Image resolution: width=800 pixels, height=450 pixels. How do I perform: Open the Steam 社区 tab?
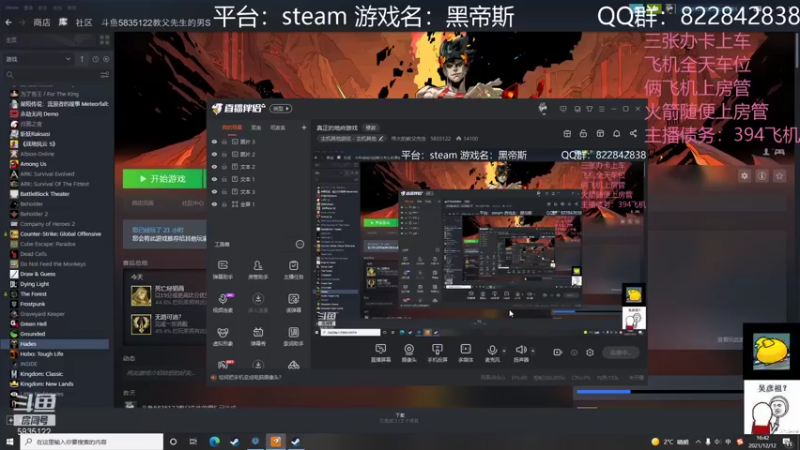point(84,22)
